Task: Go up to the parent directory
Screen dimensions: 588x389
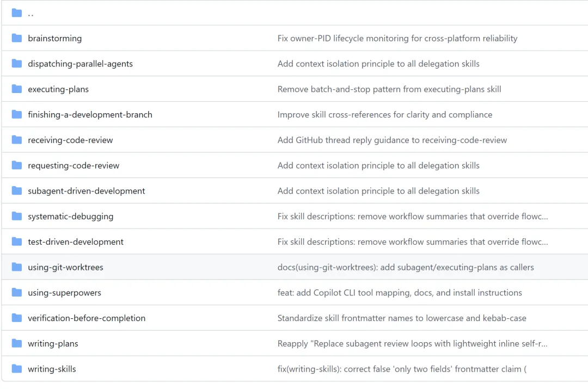Action: click(x=30, y=14)
